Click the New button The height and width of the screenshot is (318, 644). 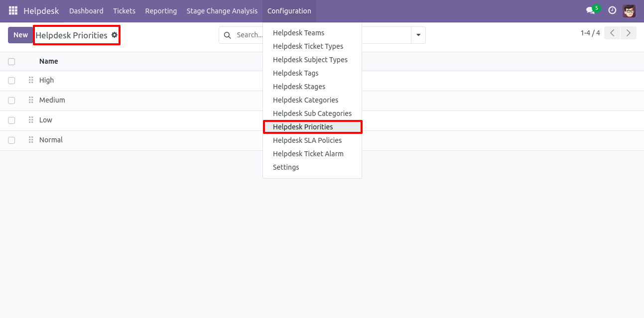[20, 35]
